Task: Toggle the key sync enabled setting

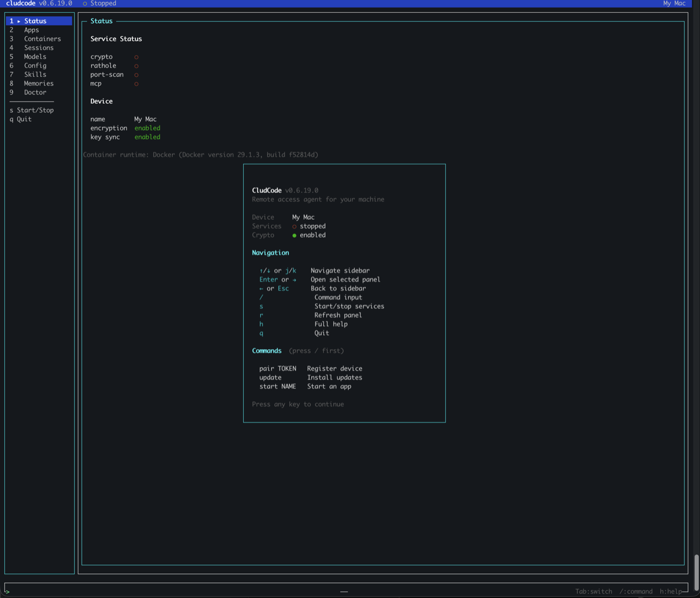Action: [147, 136]
